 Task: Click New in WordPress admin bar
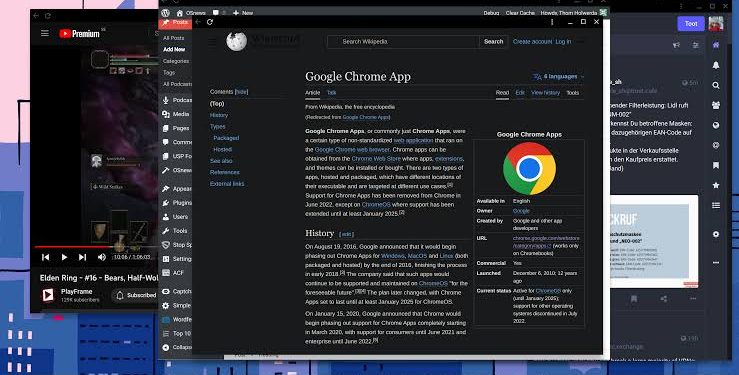(x=243, y=13)
